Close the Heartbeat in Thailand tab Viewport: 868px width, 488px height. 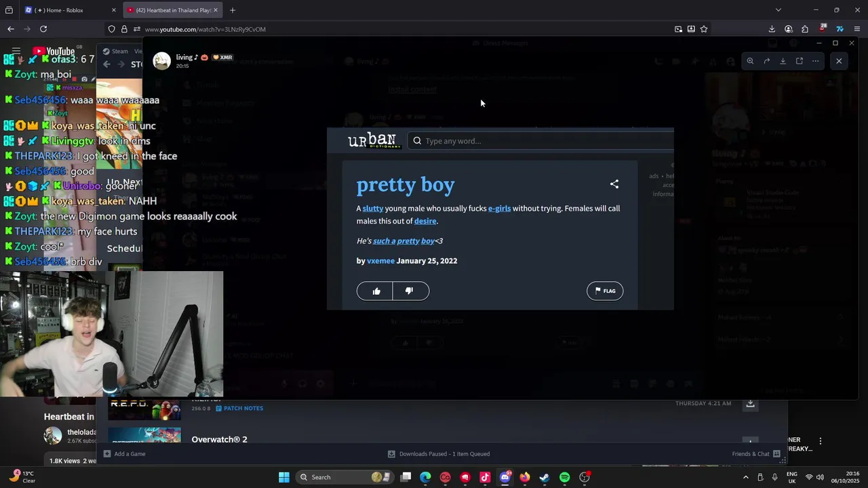[x=216, y=10]
